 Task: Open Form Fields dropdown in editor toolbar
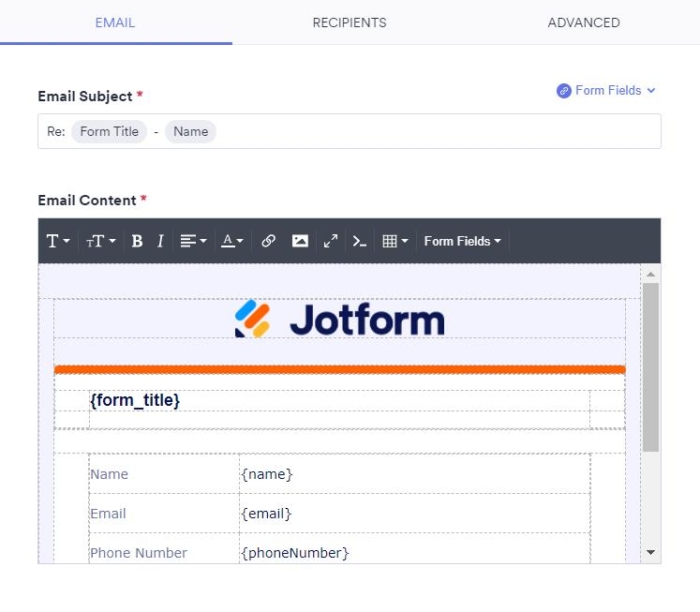tap(462, 241)
